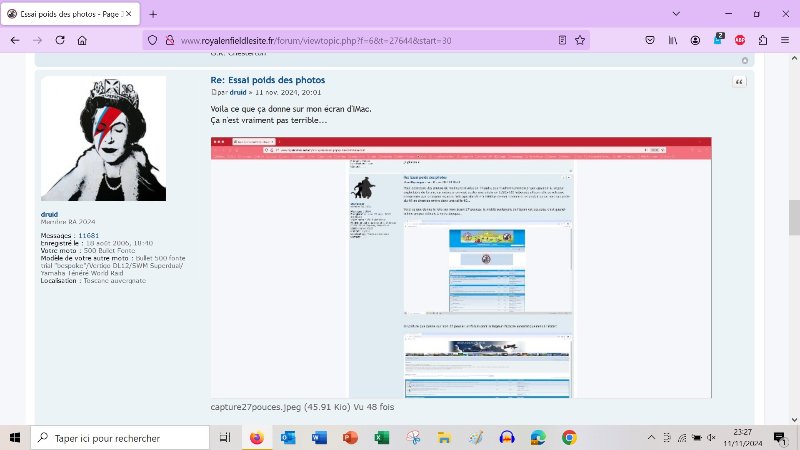Open the Firefox application menu
This screenshot has height=450, width=800.
point(784,40)
